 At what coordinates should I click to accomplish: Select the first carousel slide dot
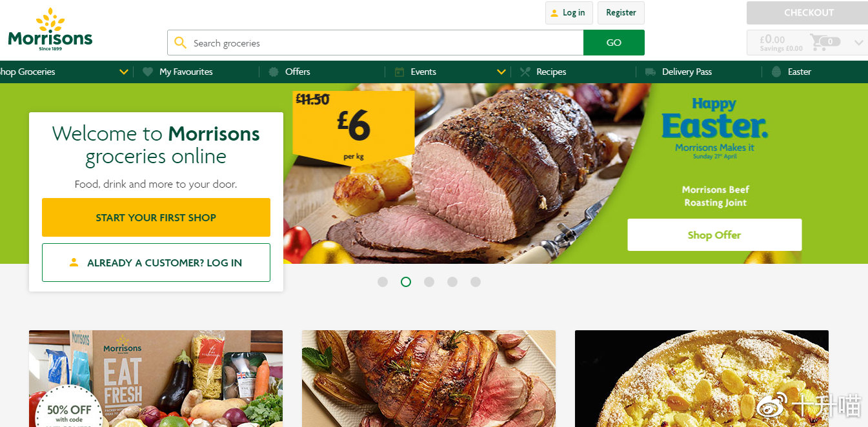[x=383, y=282]
